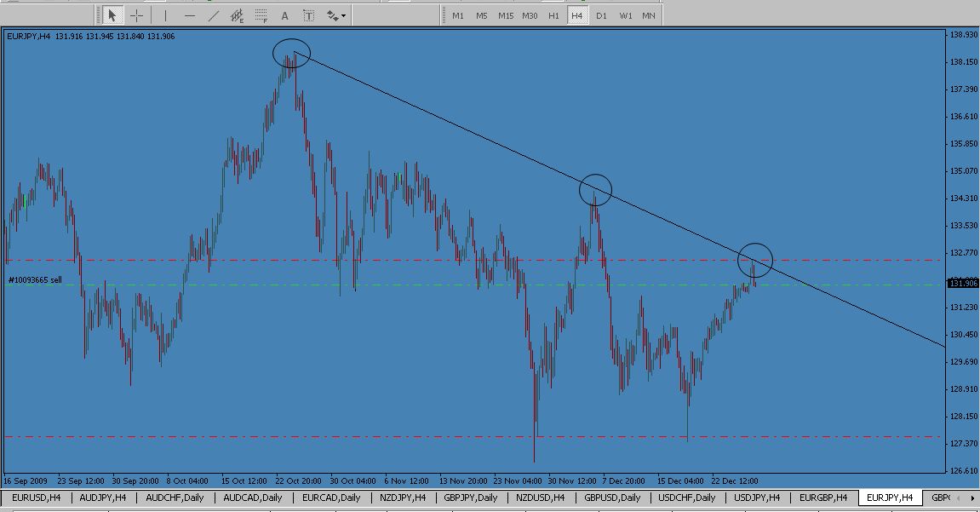Select the horizontal line drawing tool

189,15
